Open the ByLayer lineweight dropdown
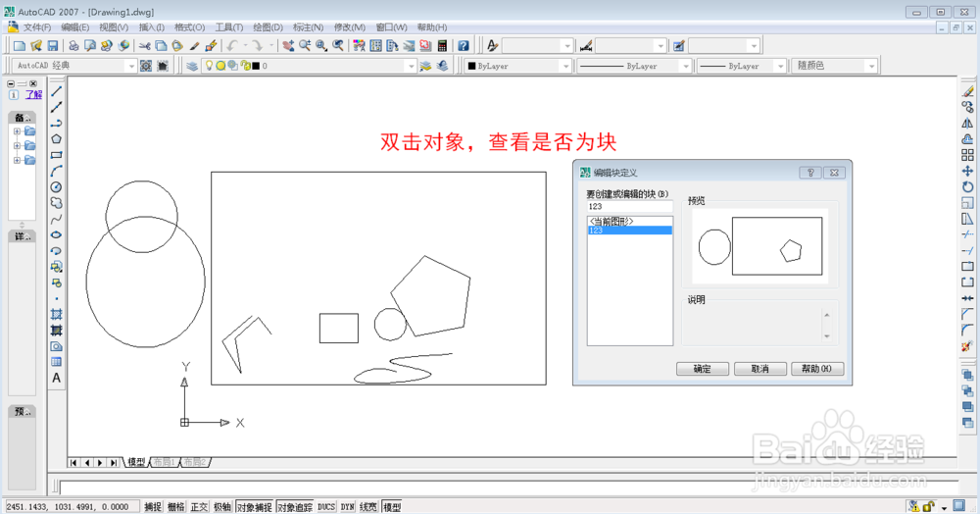Image resolution: width=980 pixels, height=514 pixels. coord(780,66)
